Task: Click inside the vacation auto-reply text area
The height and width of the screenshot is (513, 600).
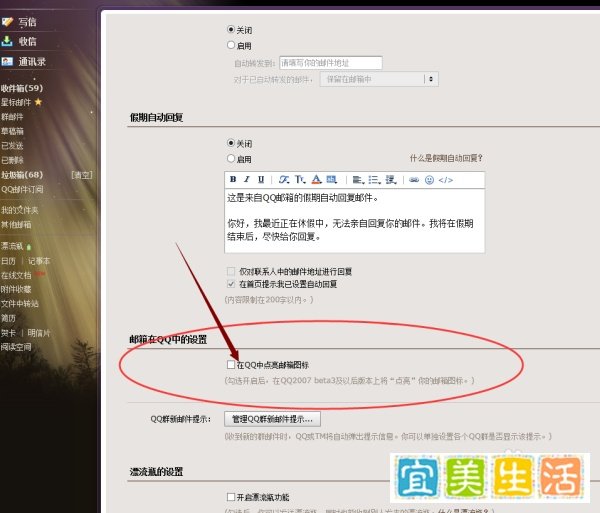Action: (x=354, y=221)
